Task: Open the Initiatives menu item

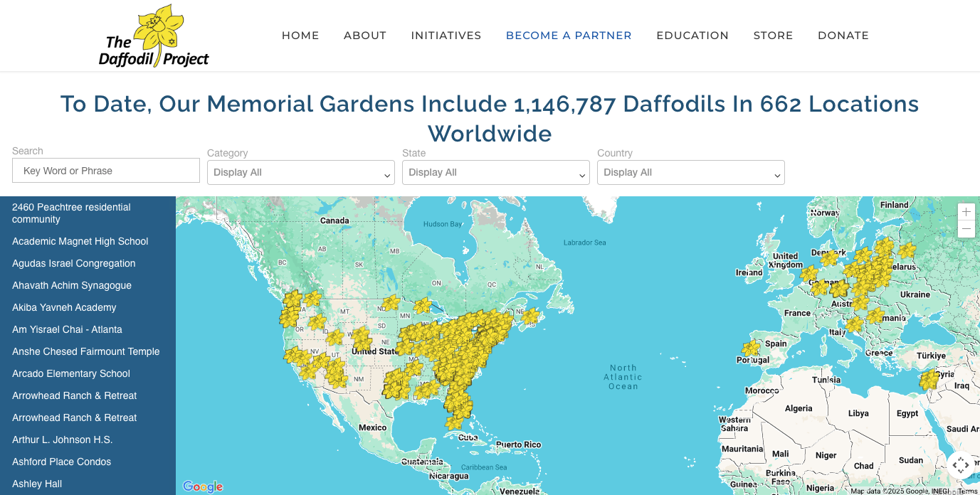Action: tap(446, 36)
